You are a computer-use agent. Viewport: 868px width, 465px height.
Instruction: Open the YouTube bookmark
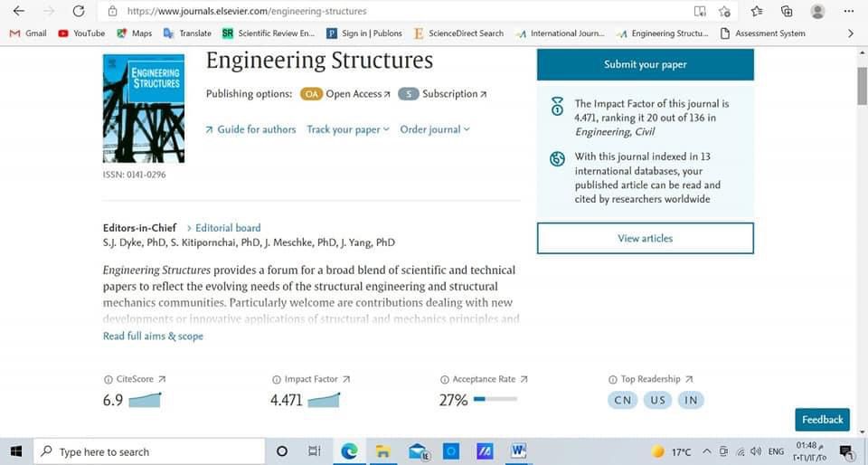pyautogui.click(x=81, y=33)
